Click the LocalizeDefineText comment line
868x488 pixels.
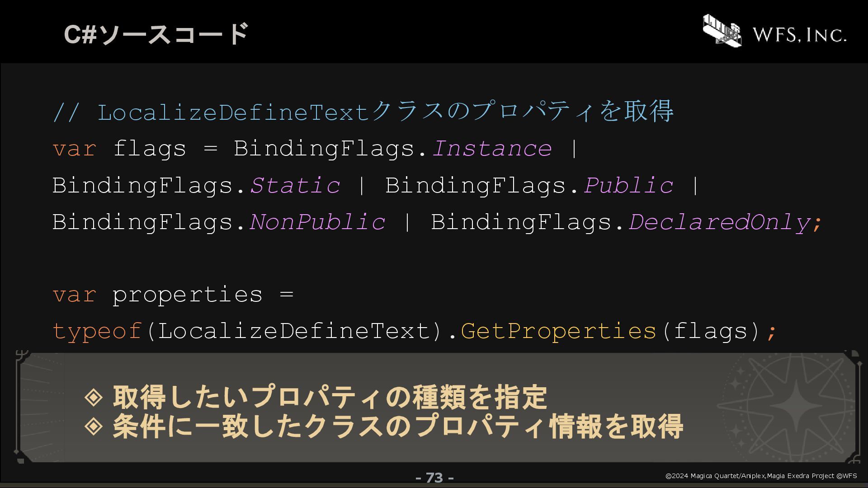[x=363, y=111]
